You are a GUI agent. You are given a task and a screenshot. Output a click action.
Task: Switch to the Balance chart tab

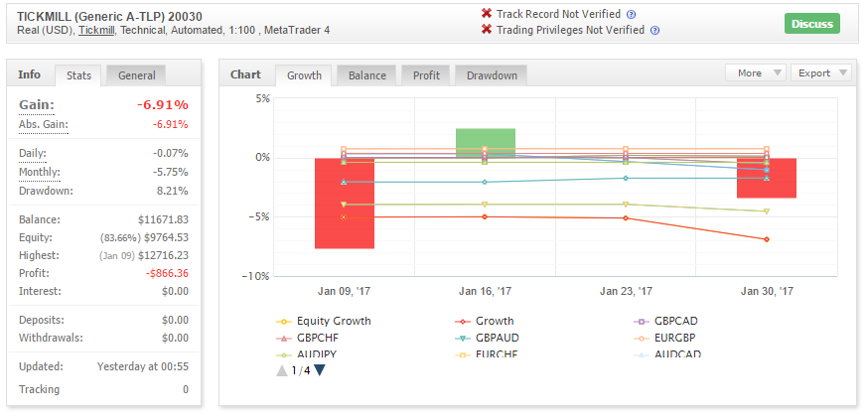pyautogui.click(x=367, y=75)
